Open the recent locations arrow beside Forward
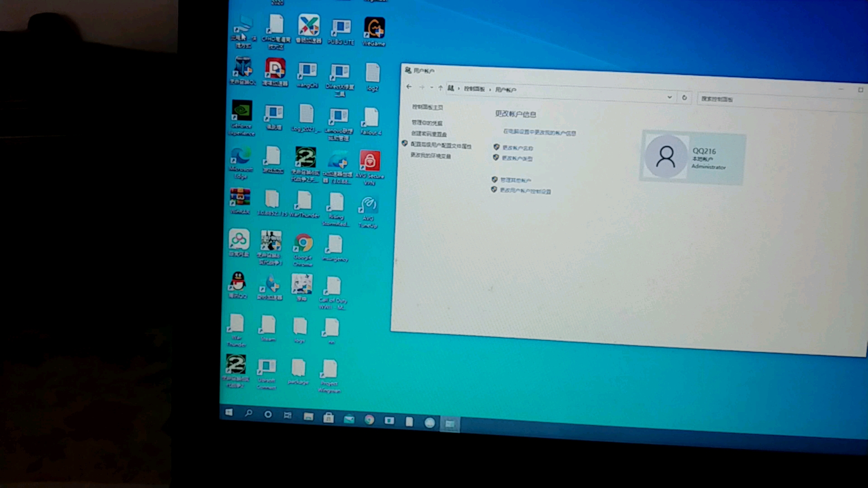868x488 pixels. (432, 87)
